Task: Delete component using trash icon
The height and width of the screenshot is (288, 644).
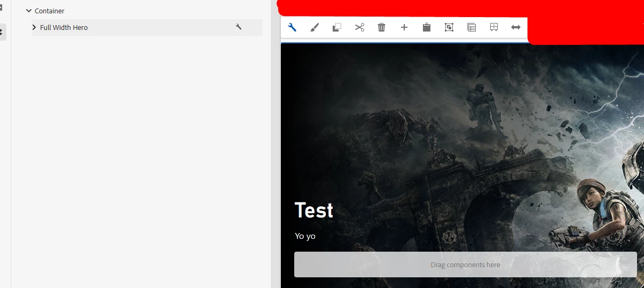Action: pos(381,27)
